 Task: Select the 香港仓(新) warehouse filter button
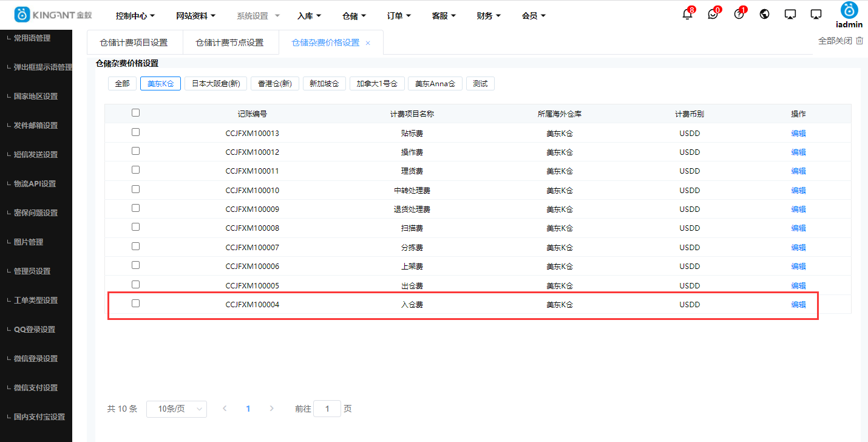pos(274,83)
